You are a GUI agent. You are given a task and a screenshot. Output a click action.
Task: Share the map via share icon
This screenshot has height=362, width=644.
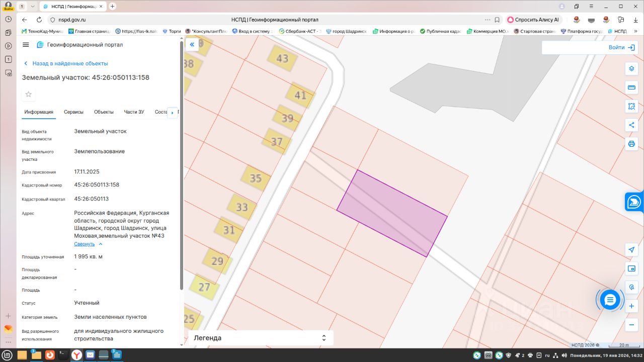[x=631, y=125]
